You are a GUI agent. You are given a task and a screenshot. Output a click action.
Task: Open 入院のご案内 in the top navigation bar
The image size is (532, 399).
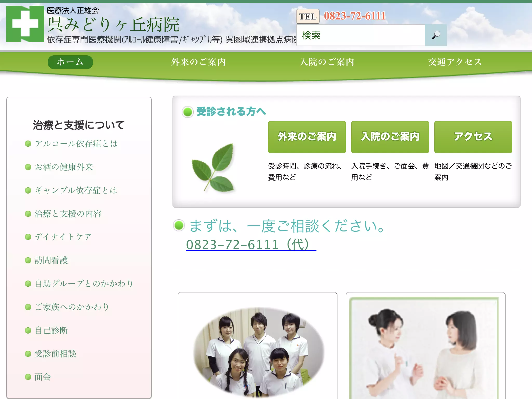327,62
